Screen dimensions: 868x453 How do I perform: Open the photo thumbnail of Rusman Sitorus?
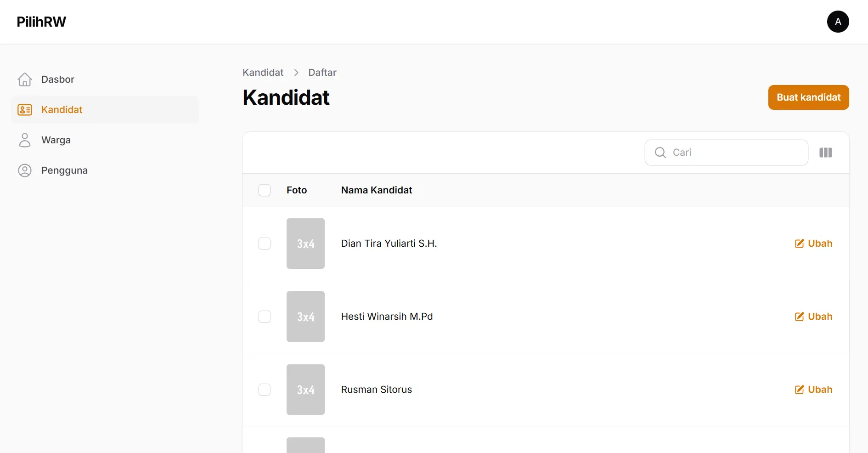[x=305, y=390]
